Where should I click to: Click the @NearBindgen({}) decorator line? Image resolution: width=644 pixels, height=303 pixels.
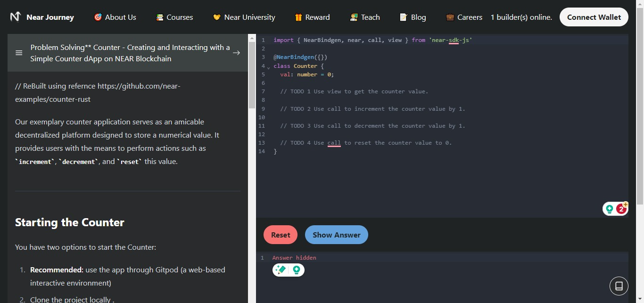point(300,57)
